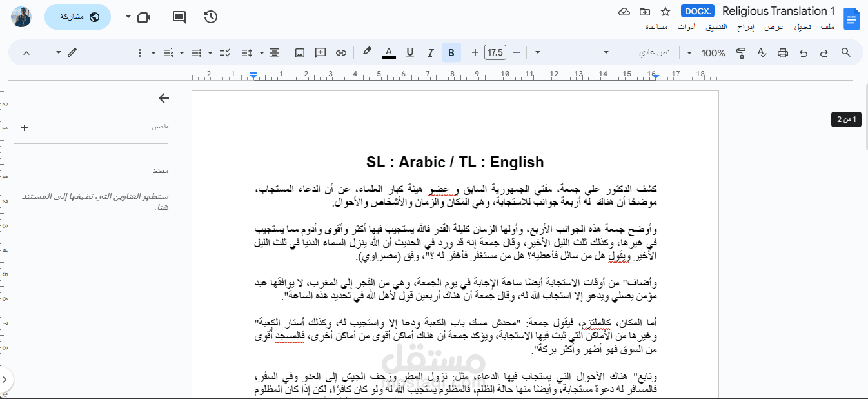The height and width of the screenshot is (399, 868).
Task: Run spelling and grammar check
Action: coord(762,52)
